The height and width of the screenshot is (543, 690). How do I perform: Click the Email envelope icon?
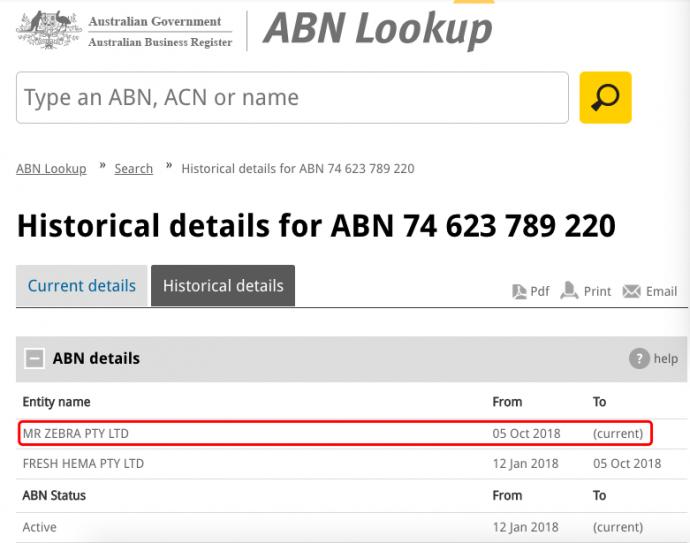tap(631, 291)
